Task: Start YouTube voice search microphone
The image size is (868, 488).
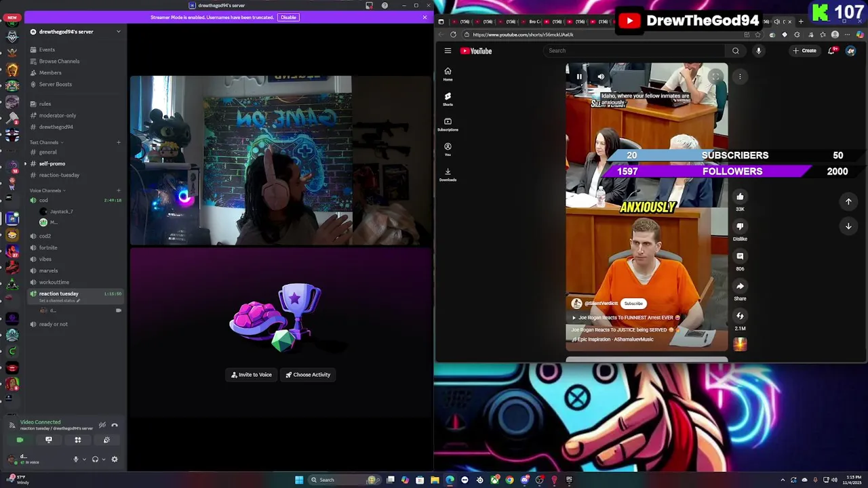Action: tap(758, 51)
